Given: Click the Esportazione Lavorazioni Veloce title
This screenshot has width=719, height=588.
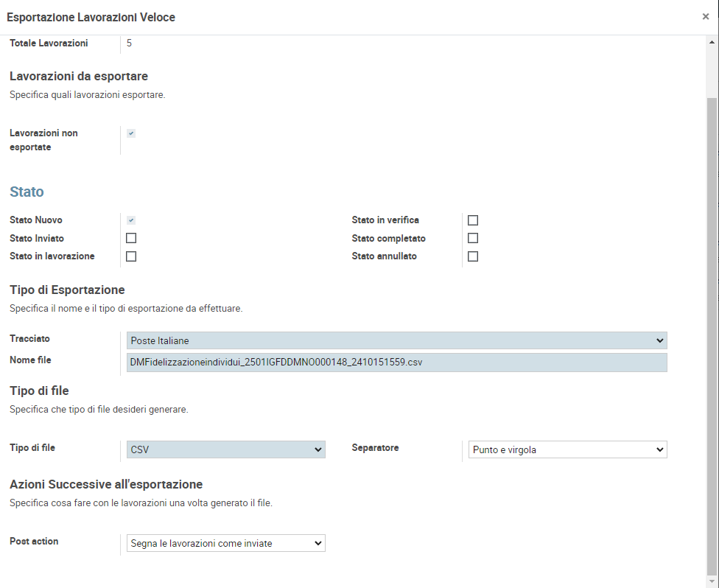Looking at the screenshot, I should click(x=91, y=17).
